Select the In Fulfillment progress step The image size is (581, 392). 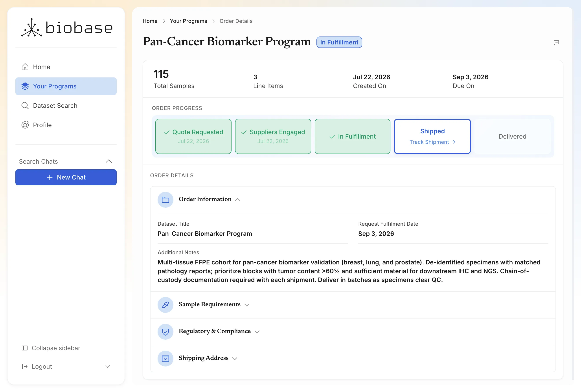click(x=353, y=136)
